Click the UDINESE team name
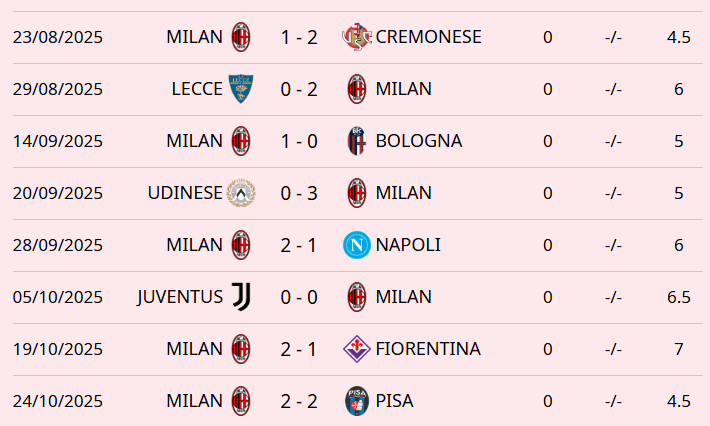 click(x=184, y=193)
